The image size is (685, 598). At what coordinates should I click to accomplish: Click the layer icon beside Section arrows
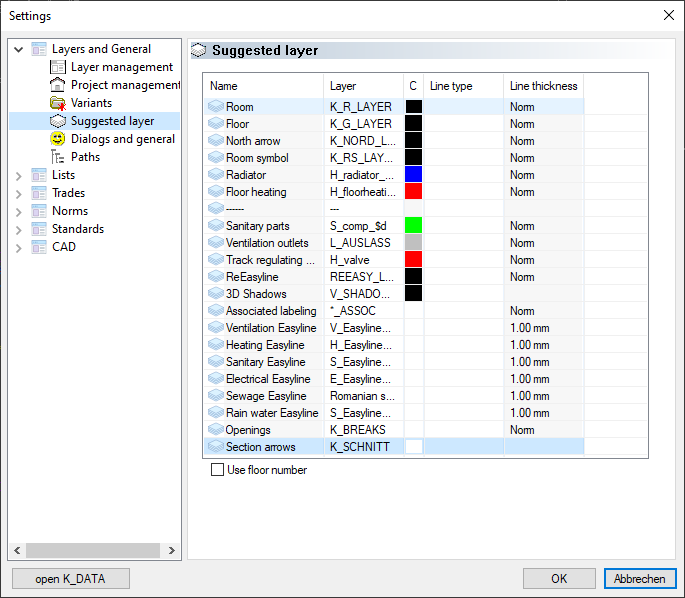[216, 447]
